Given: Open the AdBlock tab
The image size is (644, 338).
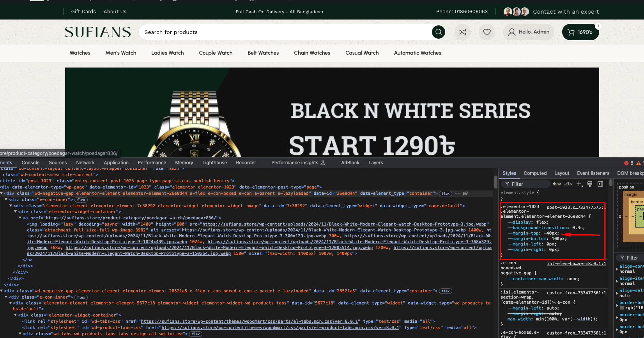Looking at the screenshot, I should [350, 163].
